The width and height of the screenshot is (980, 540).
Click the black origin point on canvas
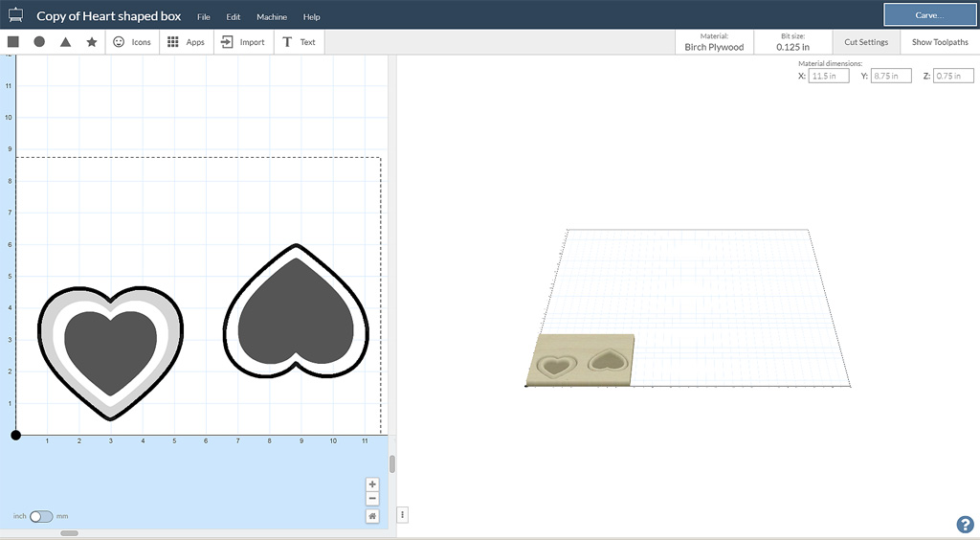(15, 435)
